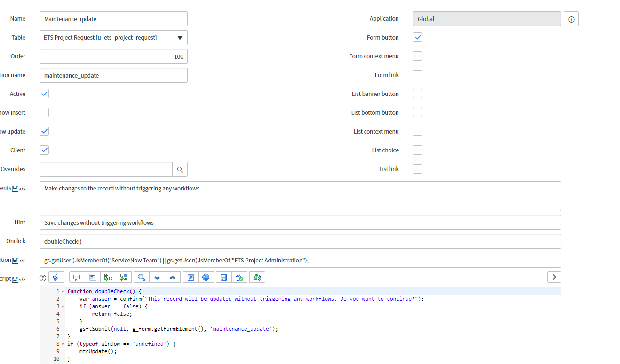Click the comment toggle toolbar icon

[77, 277]
